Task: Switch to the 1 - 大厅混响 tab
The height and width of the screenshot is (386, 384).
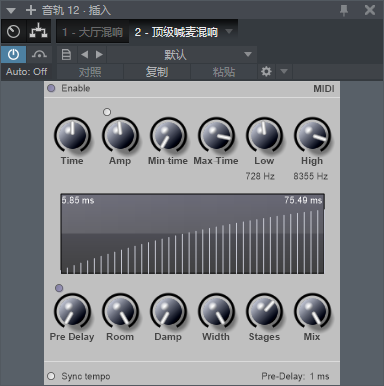Action: tap(92, 32)
